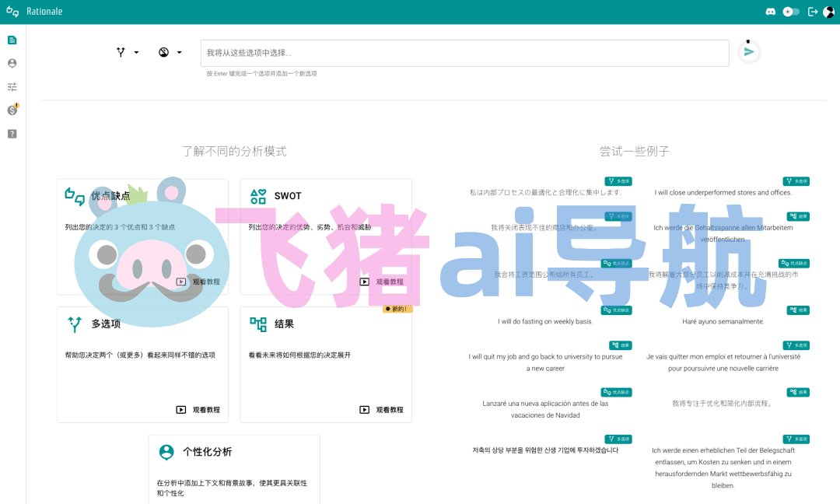The image size is (840, 504).
Task: Click the send arrow button
Action: [x=749, y=52]
